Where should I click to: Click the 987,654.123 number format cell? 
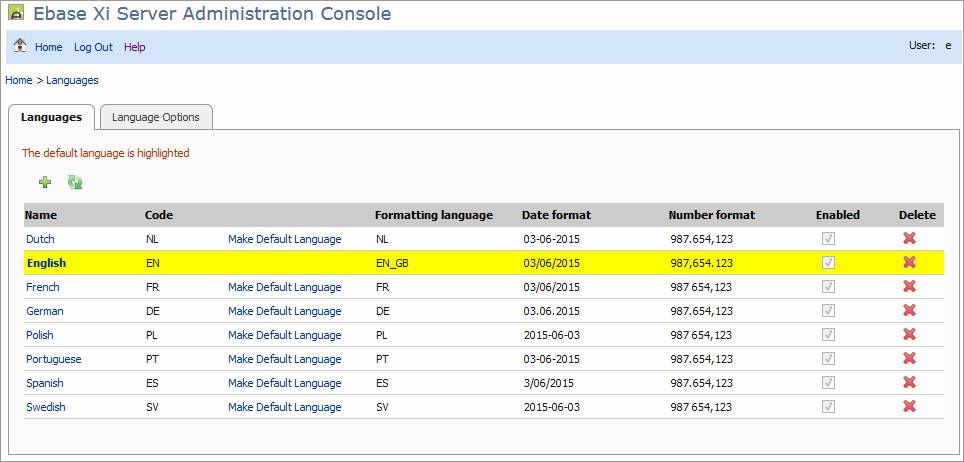[701, 263]
